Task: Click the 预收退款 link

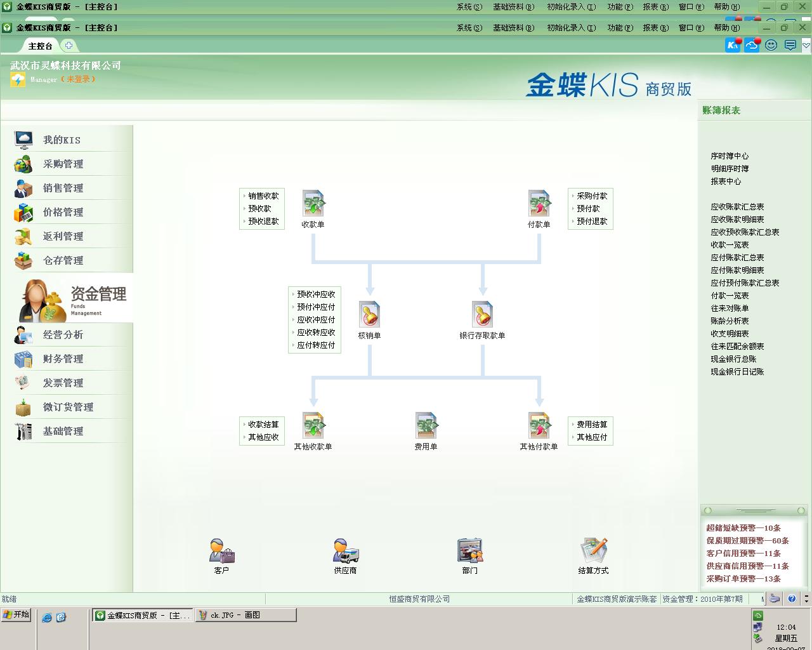Action: [263, 222]
